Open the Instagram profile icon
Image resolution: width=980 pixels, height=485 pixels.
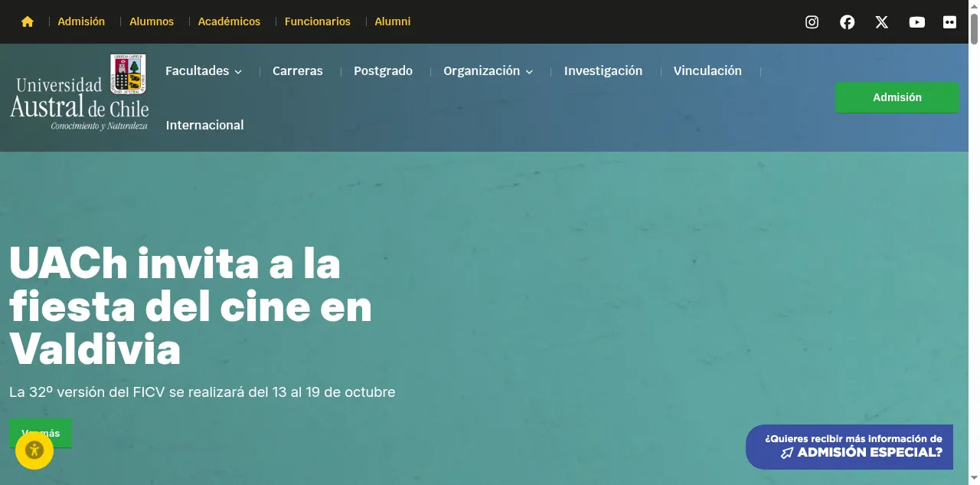[x=812, y=22]
